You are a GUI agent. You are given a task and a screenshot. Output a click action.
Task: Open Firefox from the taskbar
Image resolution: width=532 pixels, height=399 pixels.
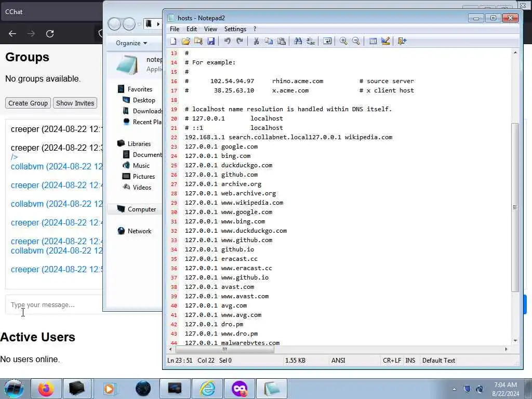click(46, 389)
